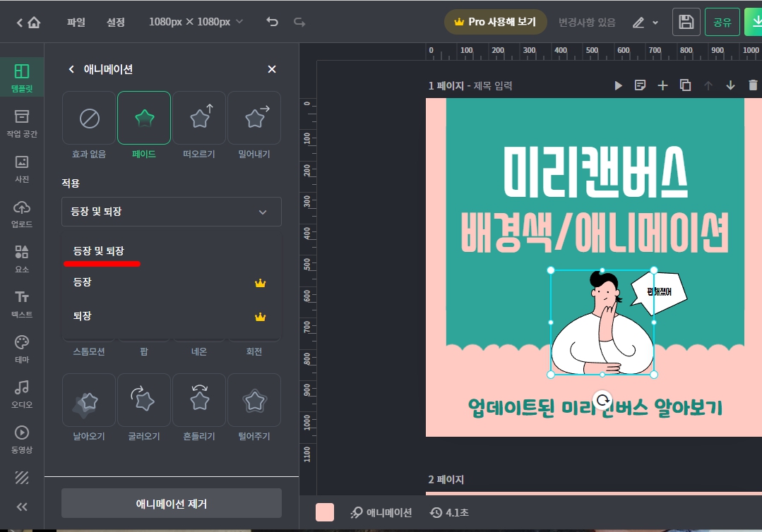
Task: Open the 적용 dropdown showing 등장 및 퇴장
Action: point(171,212)
